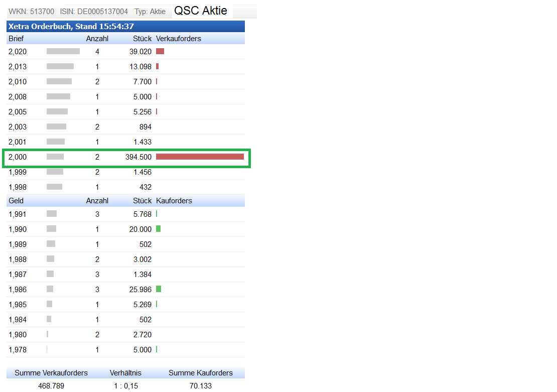Click the total 468.789 value
This screenshot has height=392, width=557.
51,385
